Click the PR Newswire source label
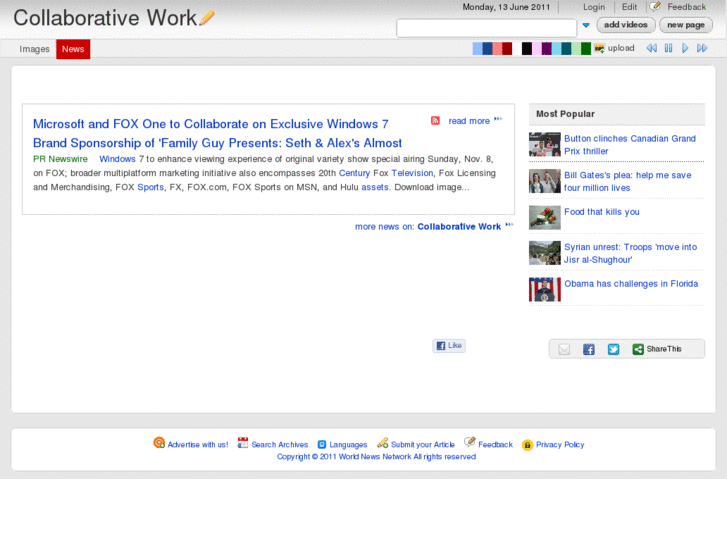727x545 pixels. click(60, 159)
